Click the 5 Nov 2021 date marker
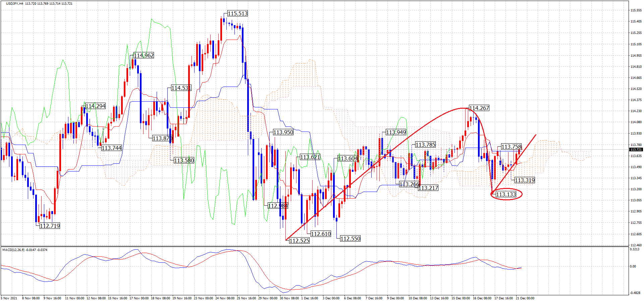Image resolution: width=644 pixels, height=302 pixels. tap(9, 298)
